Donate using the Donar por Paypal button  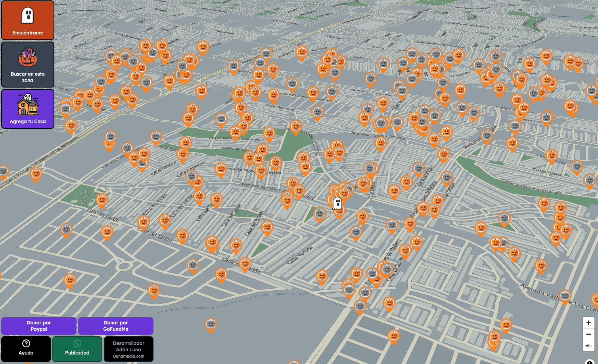(39, 326)
